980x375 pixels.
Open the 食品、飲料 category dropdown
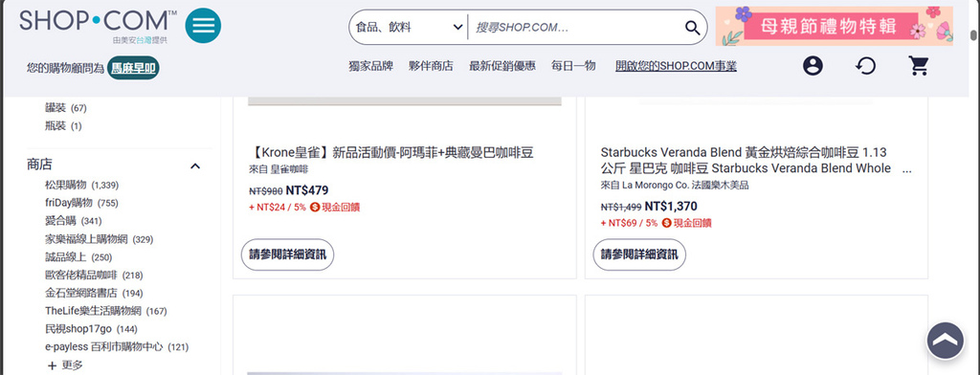(409, 28)
